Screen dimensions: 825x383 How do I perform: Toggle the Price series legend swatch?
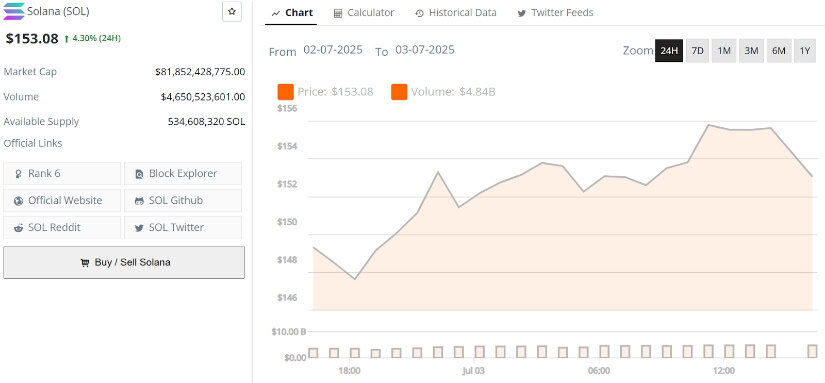coord(286,92)
